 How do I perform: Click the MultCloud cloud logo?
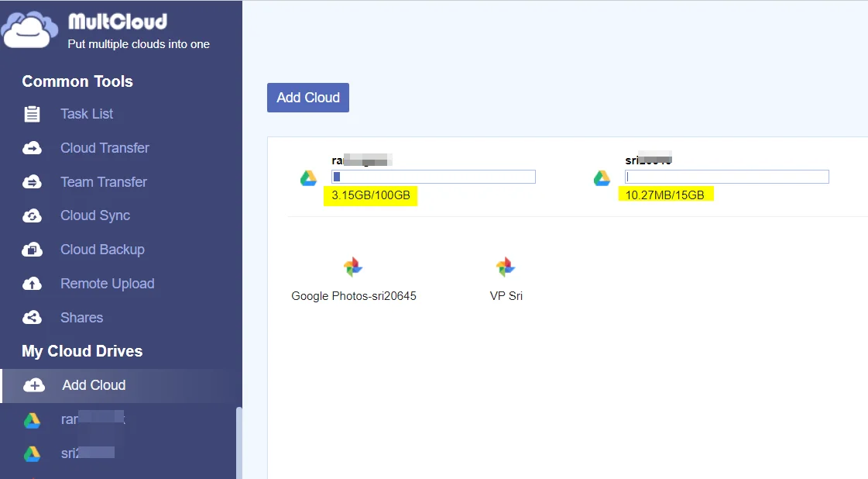pyautogui.click(x=30, y=29)
